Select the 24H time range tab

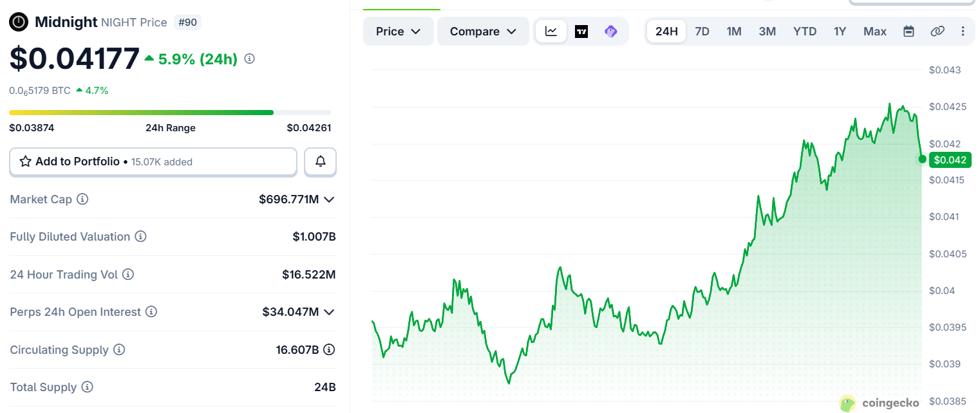pyautogui.click(x=666, y=32)
